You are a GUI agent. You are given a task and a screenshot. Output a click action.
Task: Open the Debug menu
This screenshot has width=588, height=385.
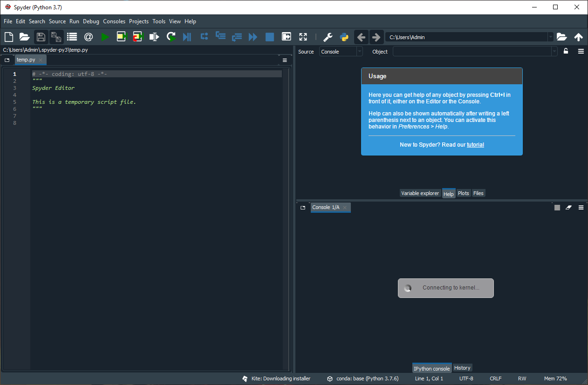point(91,21)
